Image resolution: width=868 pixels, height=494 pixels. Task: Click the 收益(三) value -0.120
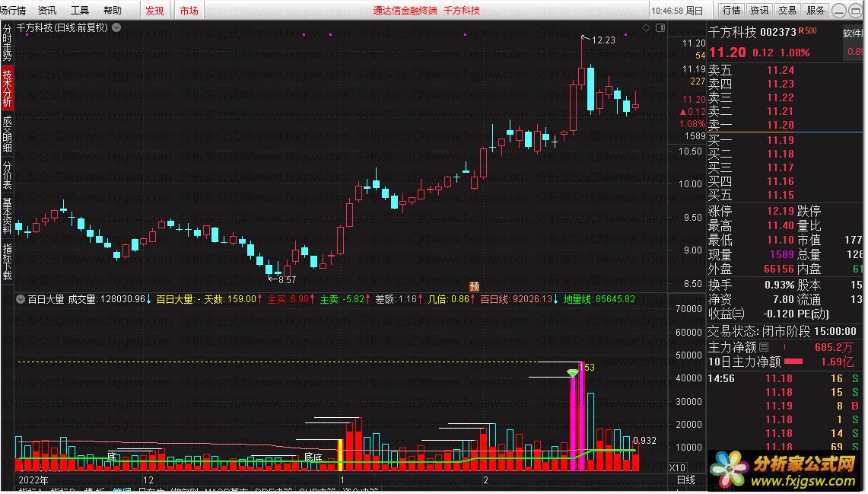pos(778,314)
